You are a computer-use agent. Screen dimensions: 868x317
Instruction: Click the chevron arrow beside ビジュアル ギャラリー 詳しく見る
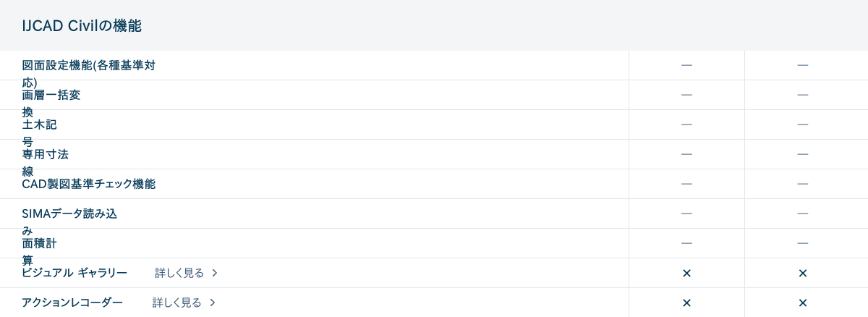(215, 273)
